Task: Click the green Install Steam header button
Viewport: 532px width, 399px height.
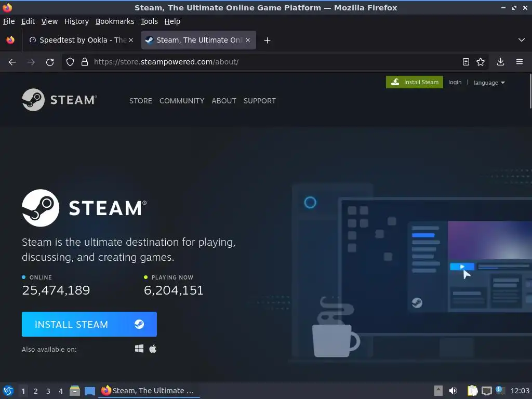Action: coord(414,82)
